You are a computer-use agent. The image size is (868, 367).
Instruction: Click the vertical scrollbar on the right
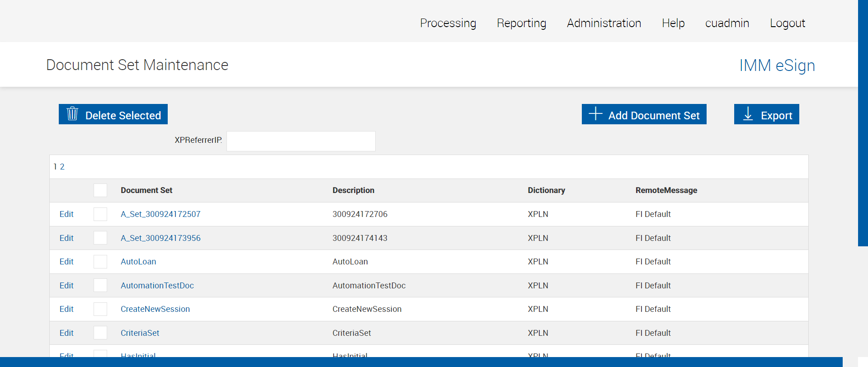click(863, 122)
